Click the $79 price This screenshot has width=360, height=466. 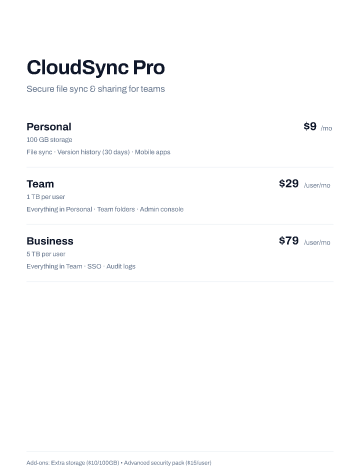(x=289, y=241)
